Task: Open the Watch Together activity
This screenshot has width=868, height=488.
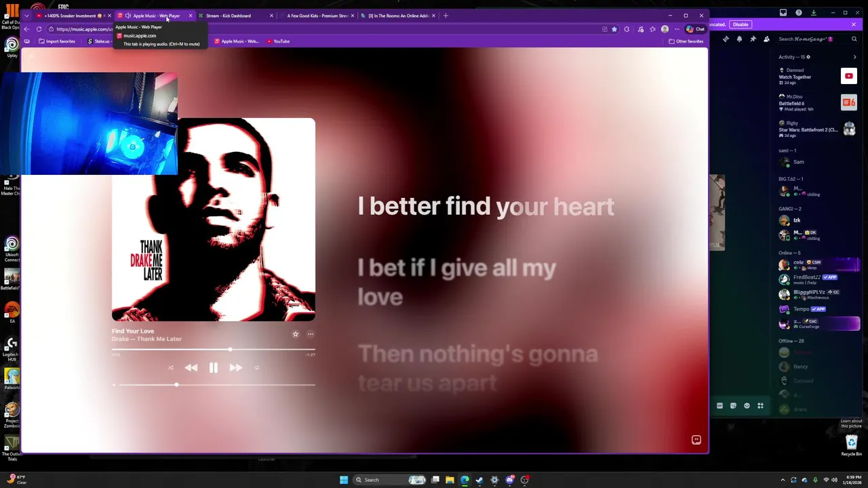Action: click(817, 76)
